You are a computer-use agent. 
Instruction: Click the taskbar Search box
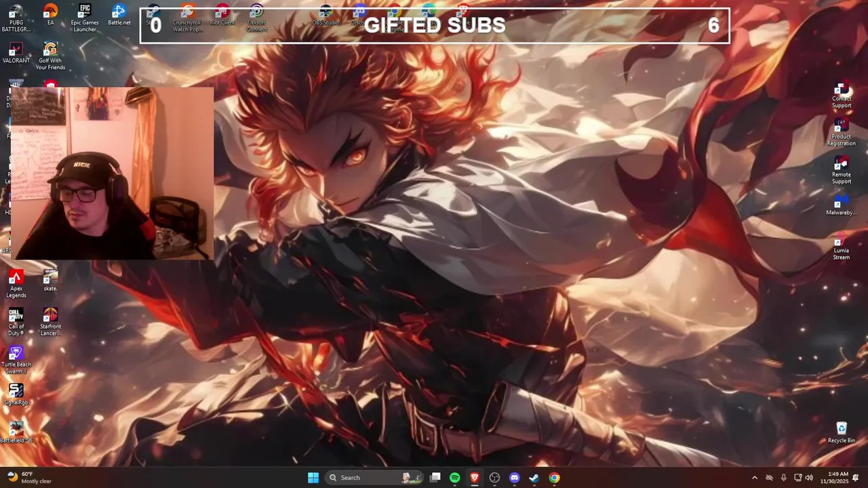point(374,478)
